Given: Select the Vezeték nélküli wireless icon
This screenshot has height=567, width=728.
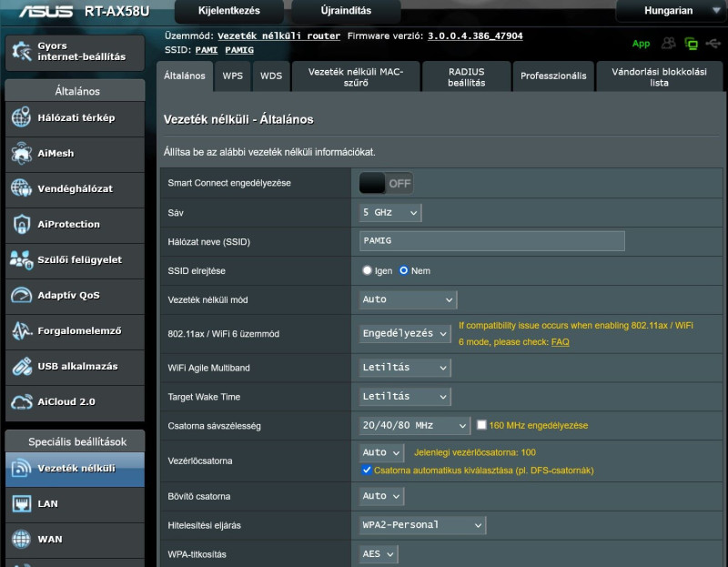Looking at the screenshot, I should pos(21,468).
